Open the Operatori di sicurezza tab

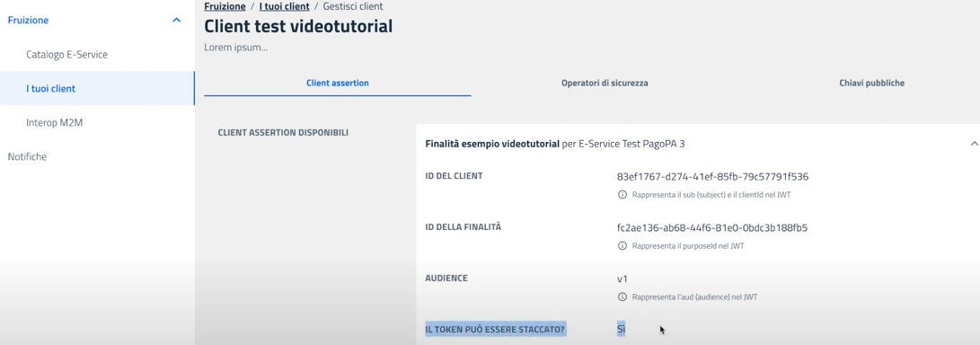pos(605,83)
